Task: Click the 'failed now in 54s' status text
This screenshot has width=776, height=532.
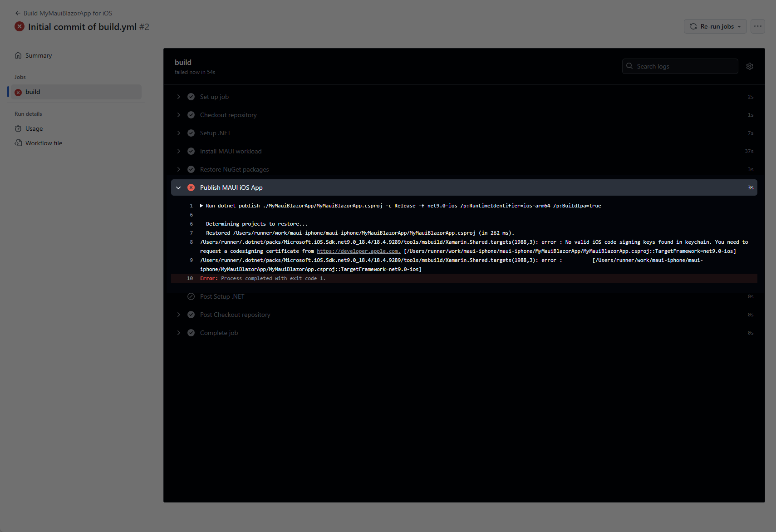Action: 195,72
